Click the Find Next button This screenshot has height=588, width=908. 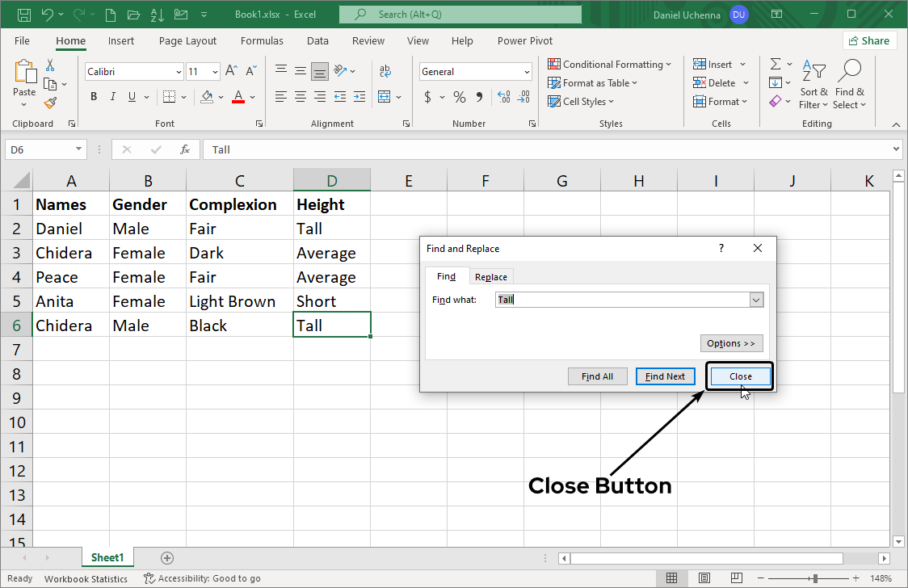click(665, 376)
